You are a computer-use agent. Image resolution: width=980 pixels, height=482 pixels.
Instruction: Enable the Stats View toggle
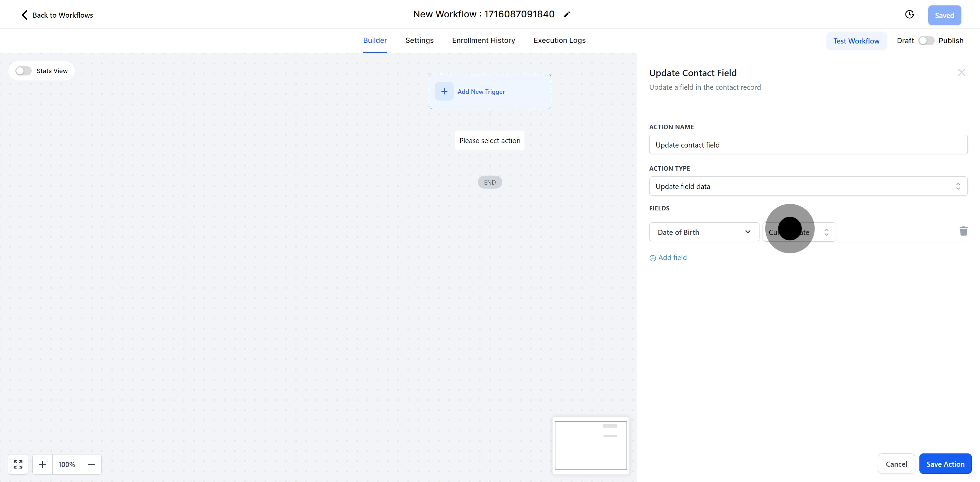23,71
